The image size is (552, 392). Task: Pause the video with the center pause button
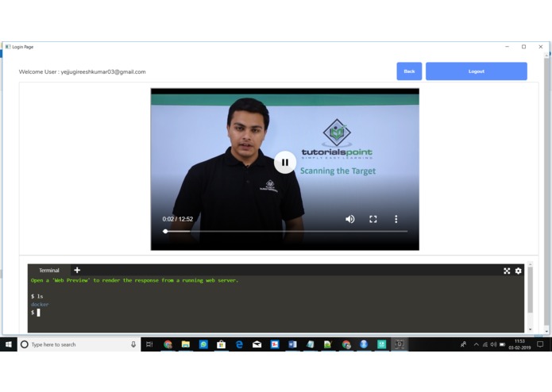coord(285,162)
